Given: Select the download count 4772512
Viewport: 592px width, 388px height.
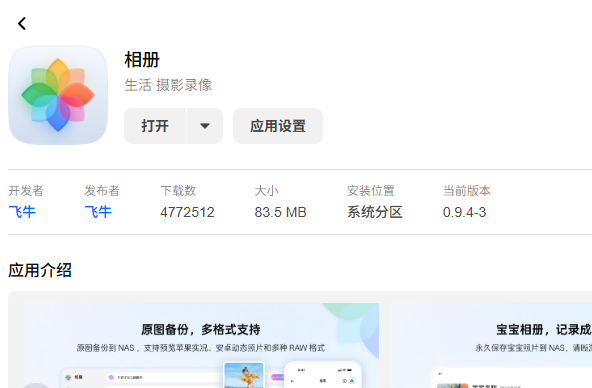Looking at the screenshot, I should click(187, 212).
